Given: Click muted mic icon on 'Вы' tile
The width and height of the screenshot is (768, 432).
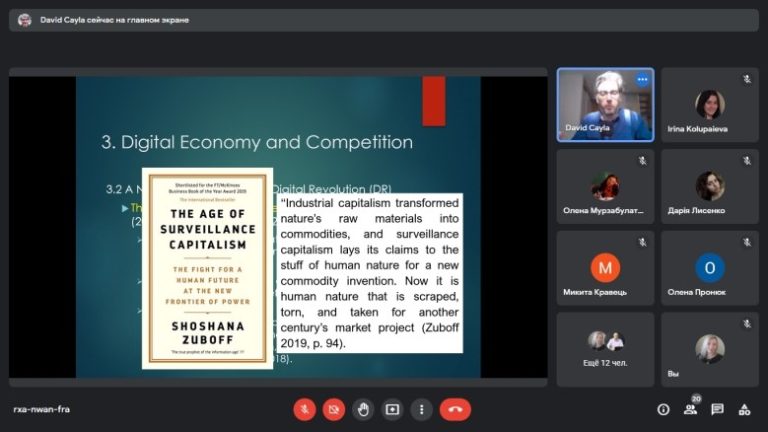Looking at the screenshot, I should (746, 324).
